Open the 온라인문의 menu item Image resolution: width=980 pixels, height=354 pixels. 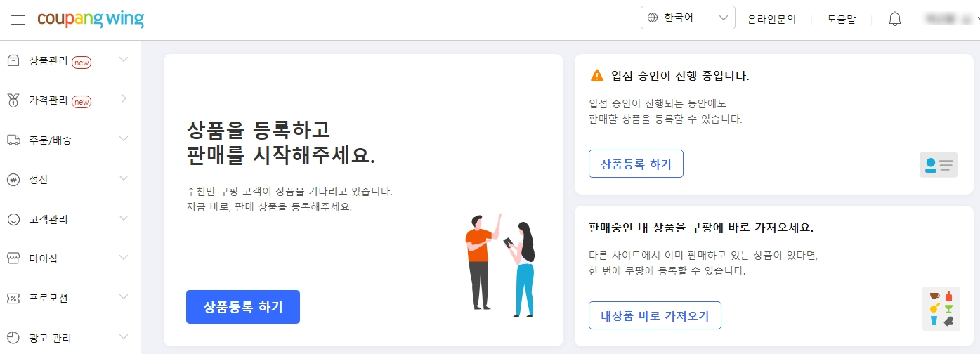771,20
